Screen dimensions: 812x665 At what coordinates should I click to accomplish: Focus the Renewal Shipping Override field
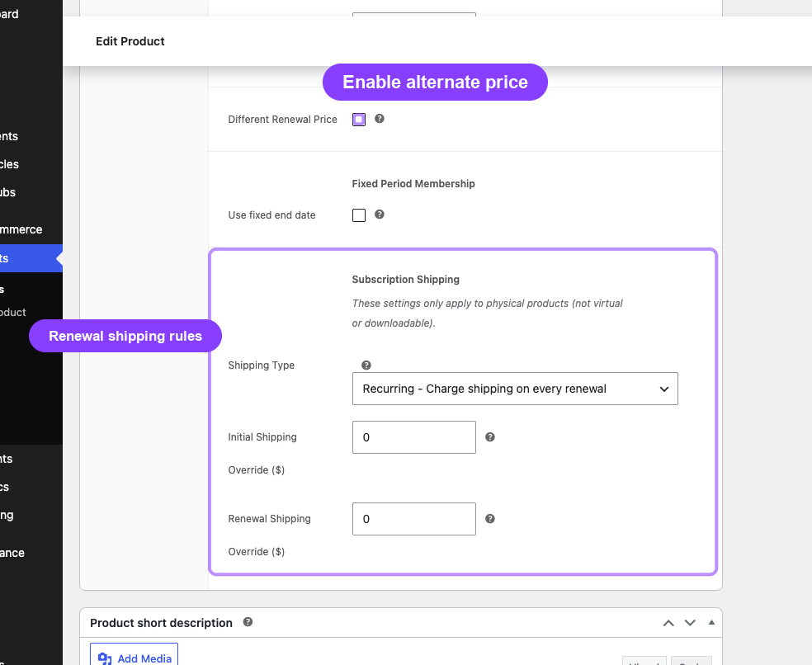(413, 519)
